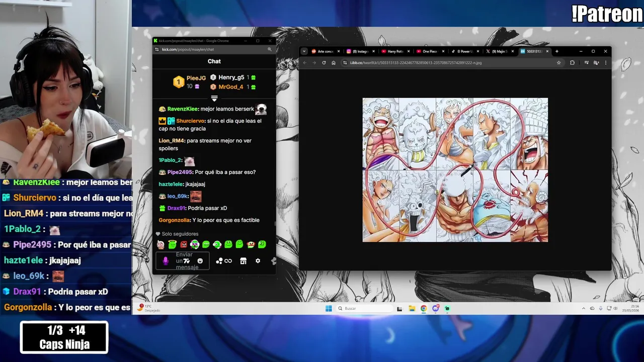Click zoom magnifier icon in chat address bar
The width and height of the screenshot is (644, 362).
tap(270, 49)
